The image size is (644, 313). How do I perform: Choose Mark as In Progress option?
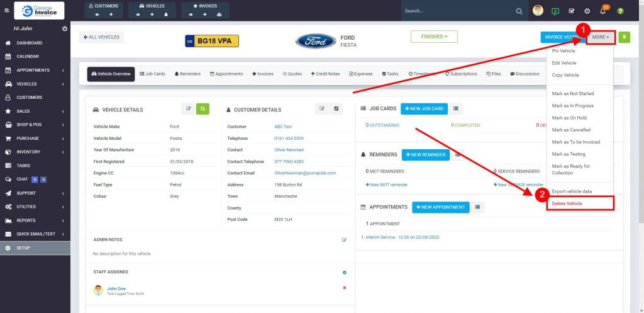[x=572, y=106]
